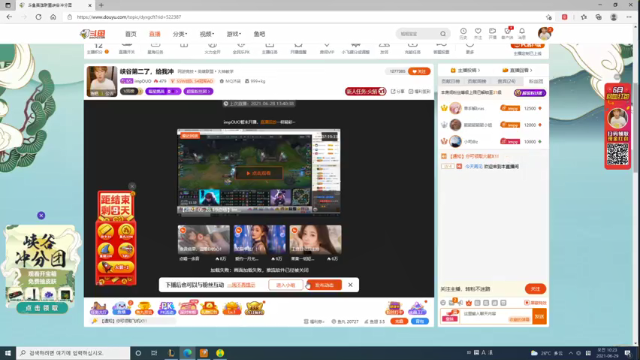Click the 分享 share icon

click(x=397, y=91)
